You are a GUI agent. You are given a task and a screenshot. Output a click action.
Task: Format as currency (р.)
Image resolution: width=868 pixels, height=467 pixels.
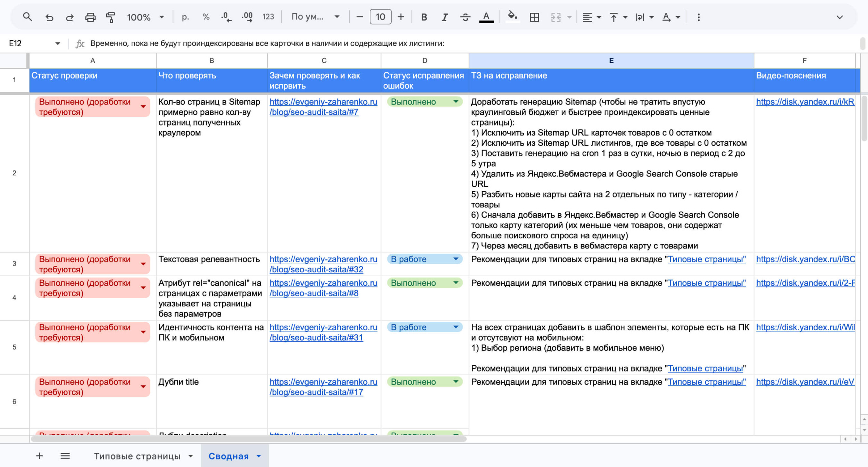click(185, 17)
